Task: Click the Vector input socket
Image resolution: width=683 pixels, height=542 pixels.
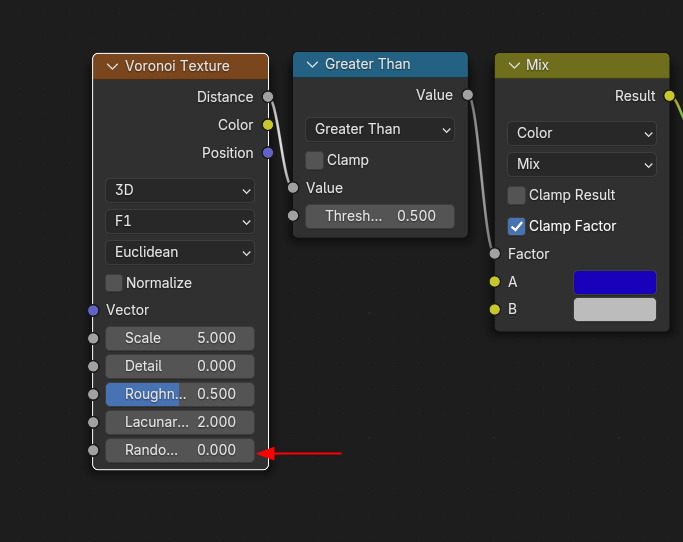Action: (x=93, y=310)
